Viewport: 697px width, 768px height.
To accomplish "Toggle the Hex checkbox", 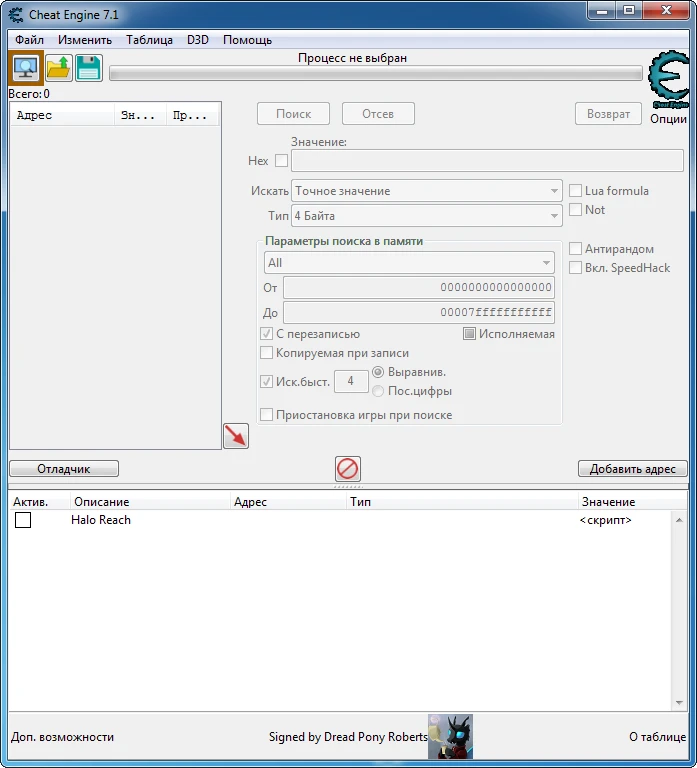I will [282, 161].
